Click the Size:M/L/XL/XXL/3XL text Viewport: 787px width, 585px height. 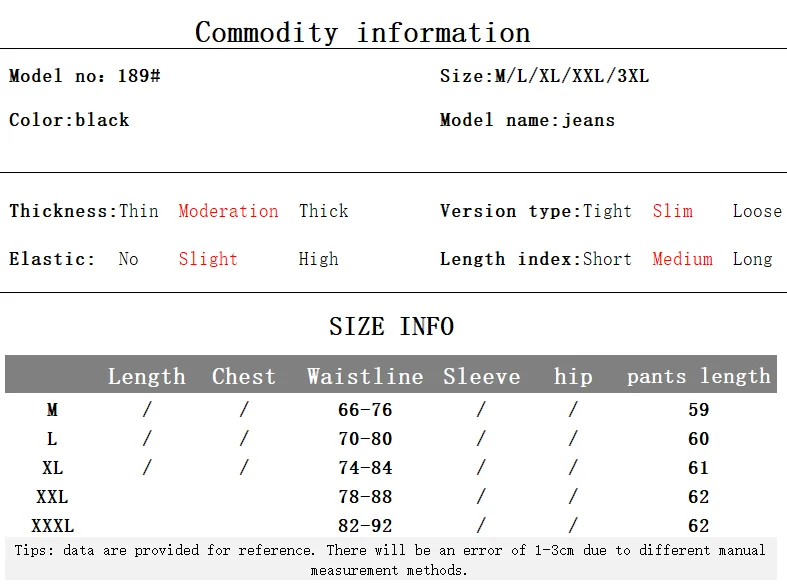tap(544, 76)
